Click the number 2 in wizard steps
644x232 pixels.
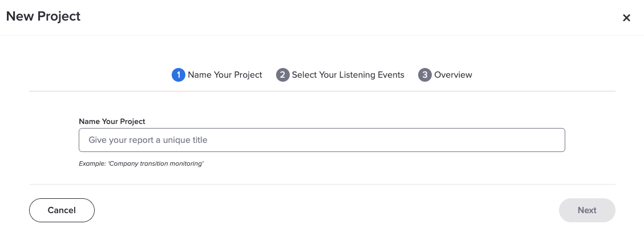coord(282,75)
